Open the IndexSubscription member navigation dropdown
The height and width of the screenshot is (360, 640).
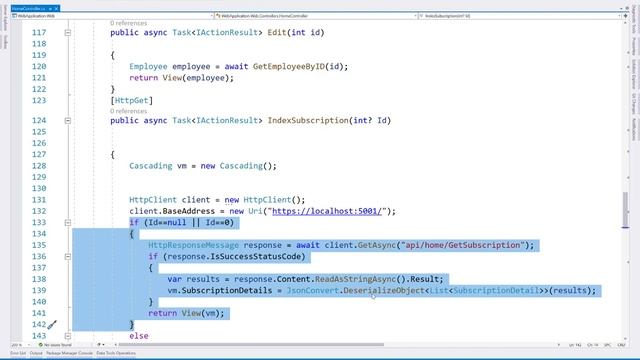[520, 16]
